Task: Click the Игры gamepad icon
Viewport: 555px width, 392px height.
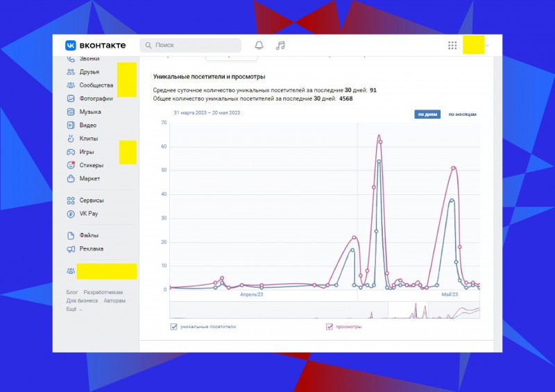Action: (x=71, y=152)
